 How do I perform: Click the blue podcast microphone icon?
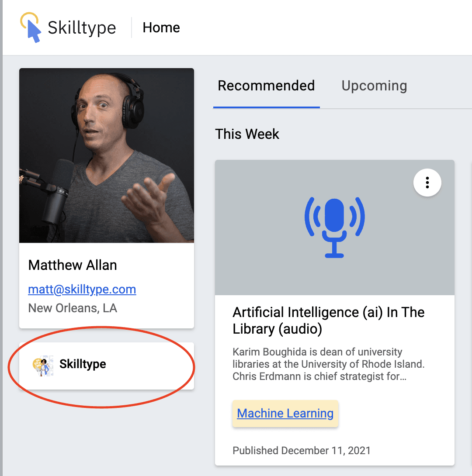[x=334, y=228]
